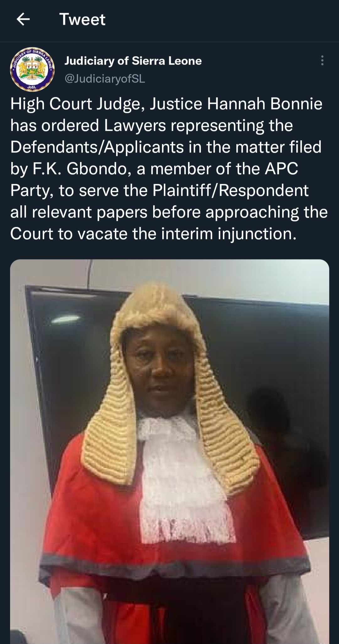Tap the words High Court Judge
Image resolution: width=339 pixels, height=644 pixels.
(75, 104)
